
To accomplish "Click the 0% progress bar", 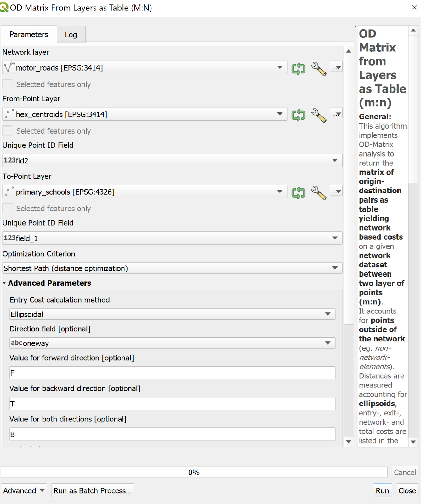I will (194, 472).
